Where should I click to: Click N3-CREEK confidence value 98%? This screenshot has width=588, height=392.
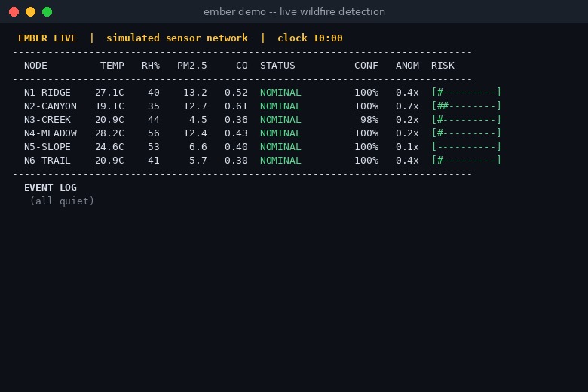tap(369, 120)
